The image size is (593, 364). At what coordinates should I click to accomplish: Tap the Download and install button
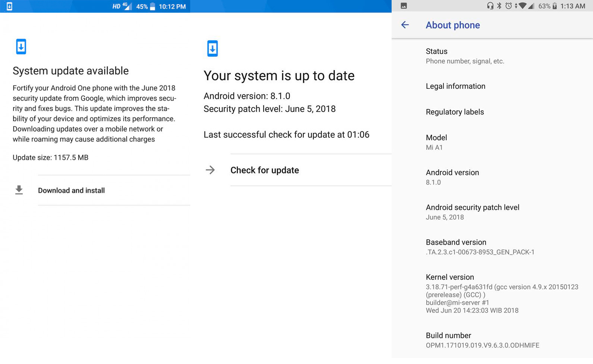coord(71,191)
